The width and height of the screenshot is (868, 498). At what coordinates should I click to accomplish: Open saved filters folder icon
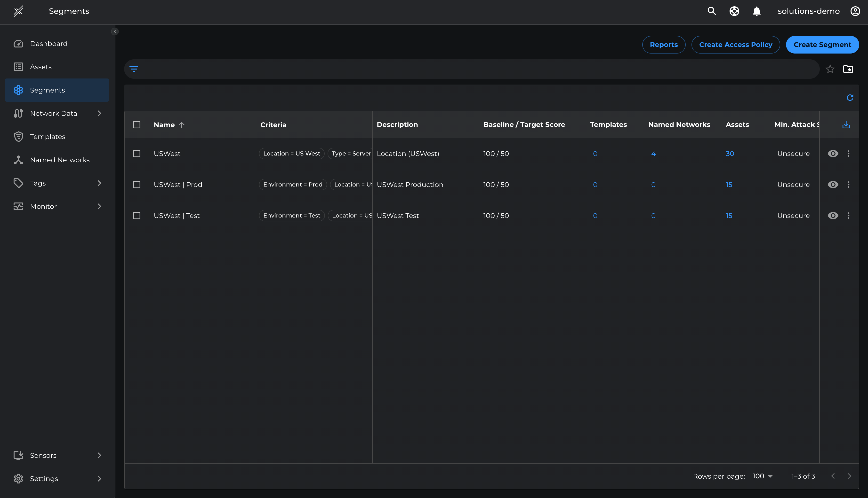[x=848, y=69]
